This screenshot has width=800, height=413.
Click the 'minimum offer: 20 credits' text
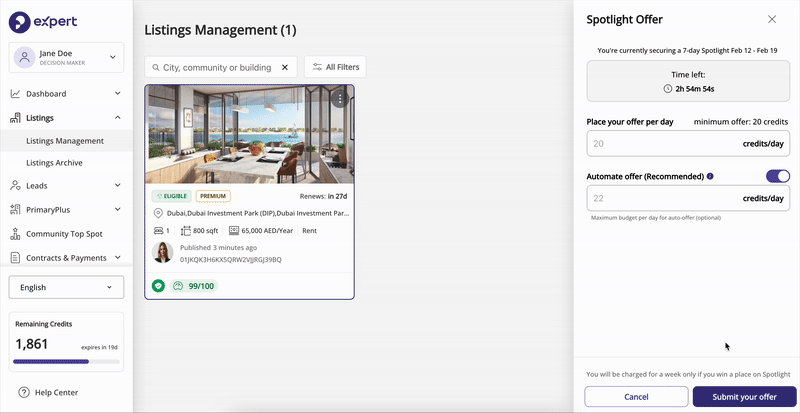(x=741, y=122)
